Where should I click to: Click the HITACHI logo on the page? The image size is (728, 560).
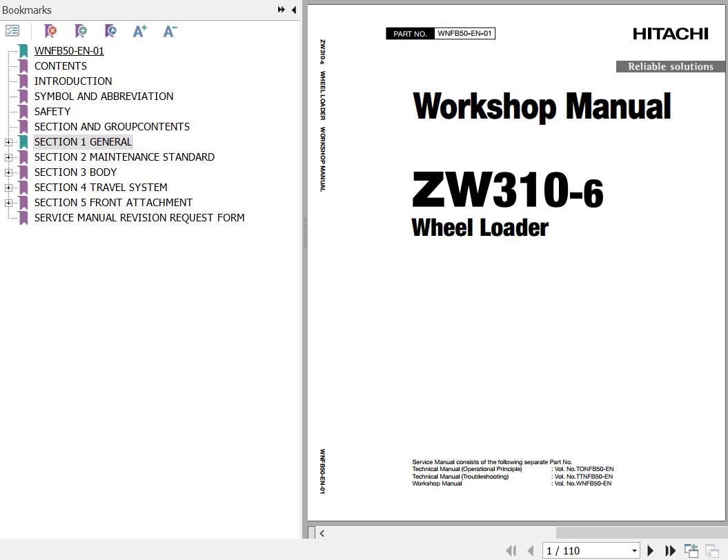tap(671, 33)
